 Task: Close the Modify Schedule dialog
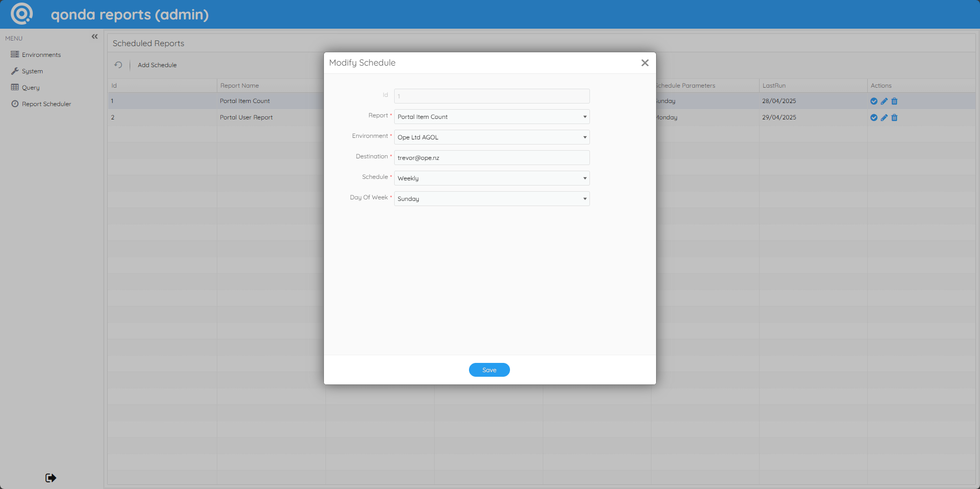(x=645, y=63)
